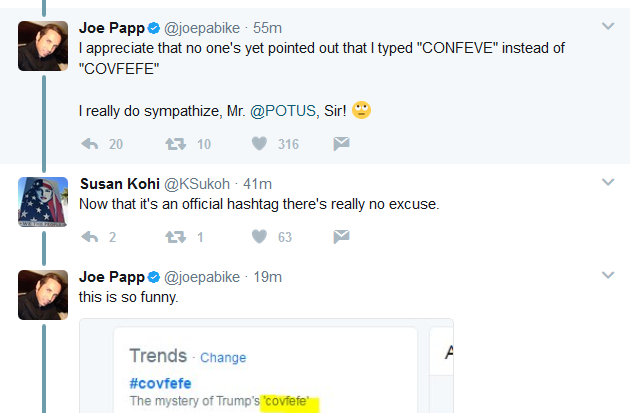Open Susan Kohi's flag avatar picture
Screen dimensions: 630x413
(43, 202)
